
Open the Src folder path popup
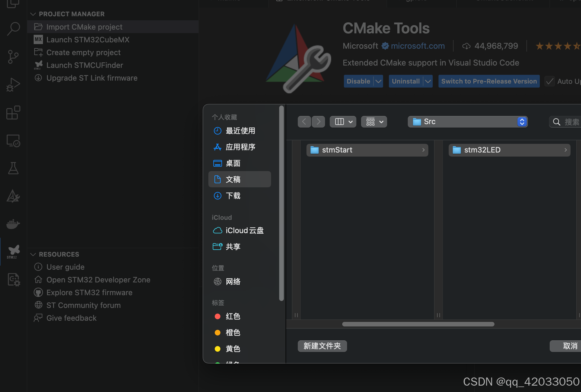(468, 122)
